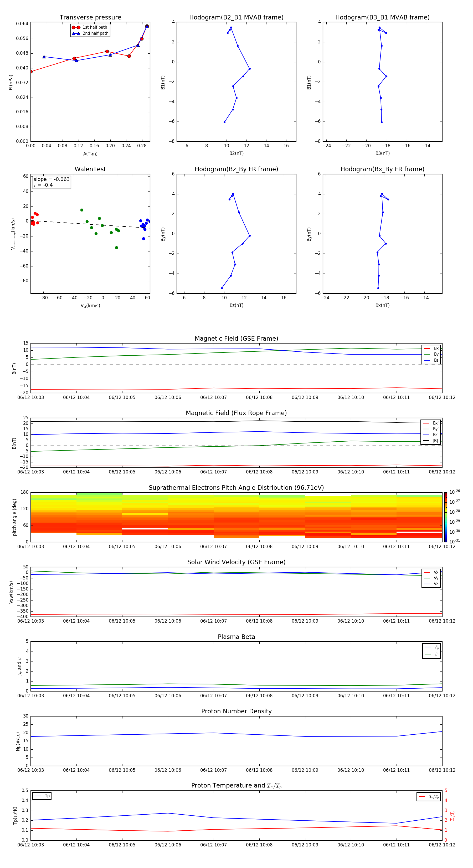Click the By' legend entry in Flux Rope plot

(x=431, y=429)
